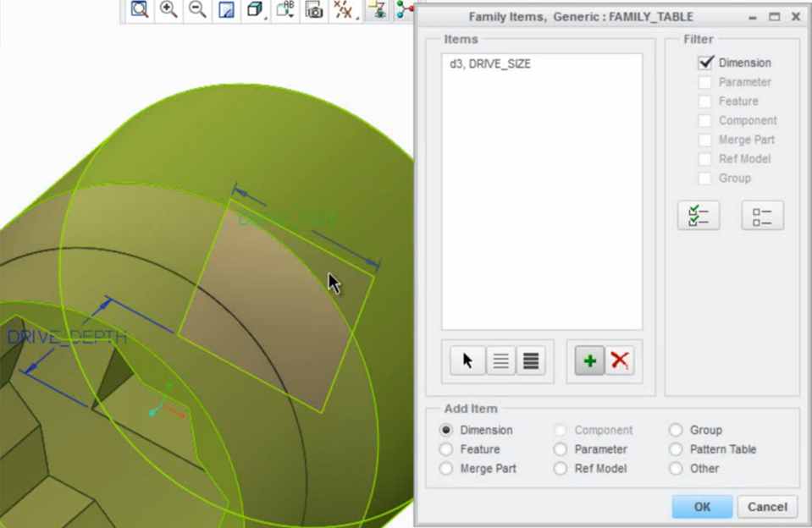Click the show-values list icon with bold lines
Screen dimensions: 812x528
531,360
